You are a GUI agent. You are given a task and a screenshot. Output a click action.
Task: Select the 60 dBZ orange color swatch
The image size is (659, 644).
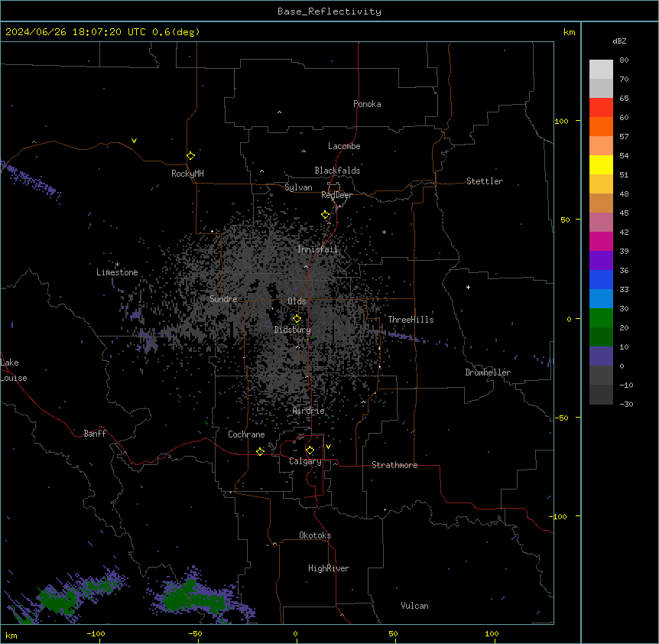pos(601,126)
